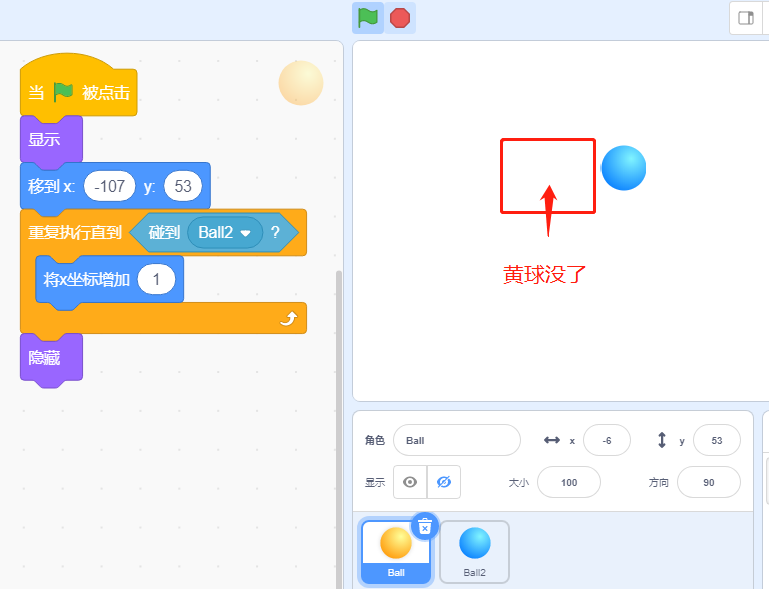Switch the stage layout with the top-right icon
This screenshot has width=769, height=589.
click(x=746, y=18)
